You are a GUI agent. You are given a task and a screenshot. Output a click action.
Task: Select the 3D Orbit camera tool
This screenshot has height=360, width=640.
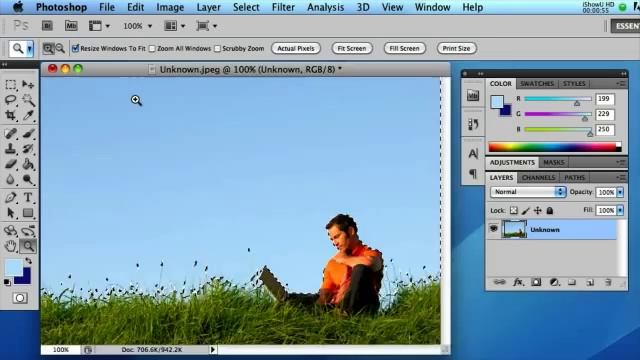pos(28,231)
